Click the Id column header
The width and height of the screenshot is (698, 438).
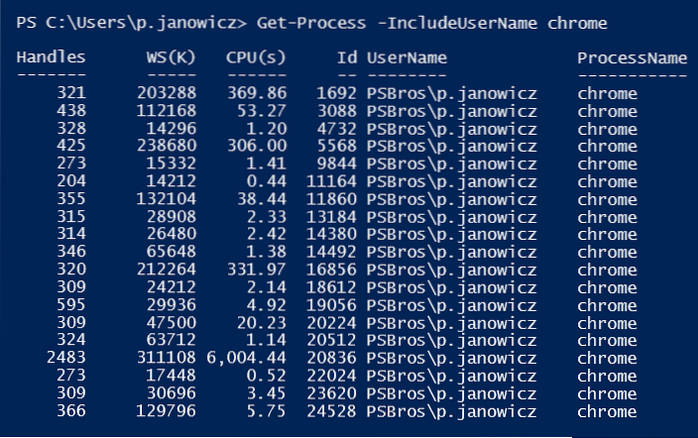tap(347, 58)
